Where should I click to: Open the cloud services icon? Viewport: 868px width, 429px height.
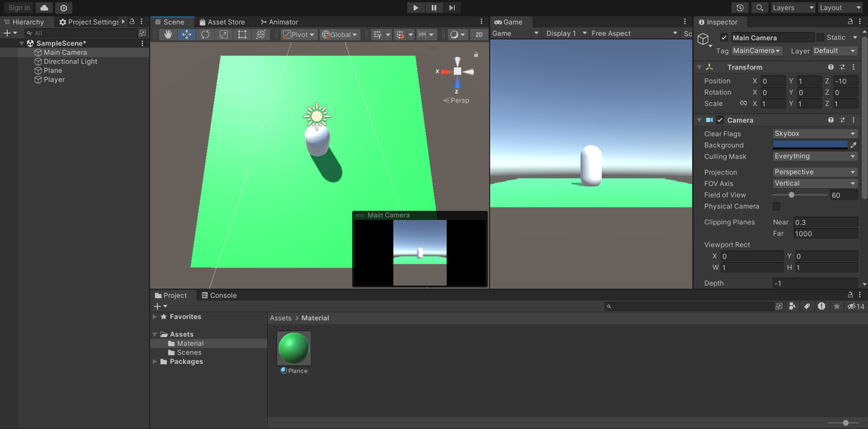pos(44,8)
